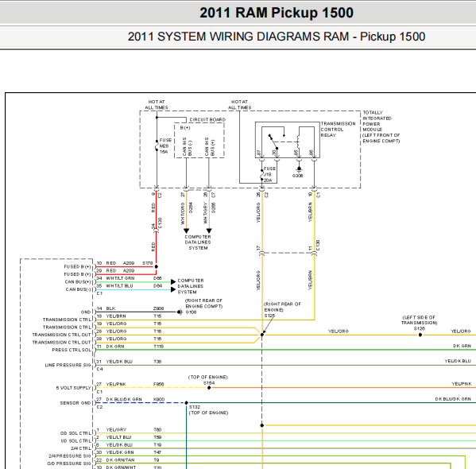Click the Fuse M28 15A symbol
The width and height of the screenshot is (476, 469).
point(157,145)
